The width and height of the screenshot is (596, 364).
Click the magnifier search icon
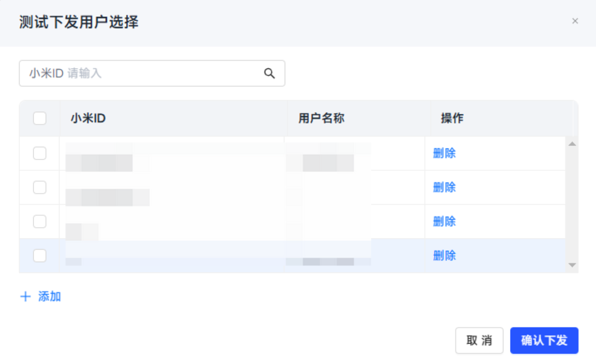(269, 73)
